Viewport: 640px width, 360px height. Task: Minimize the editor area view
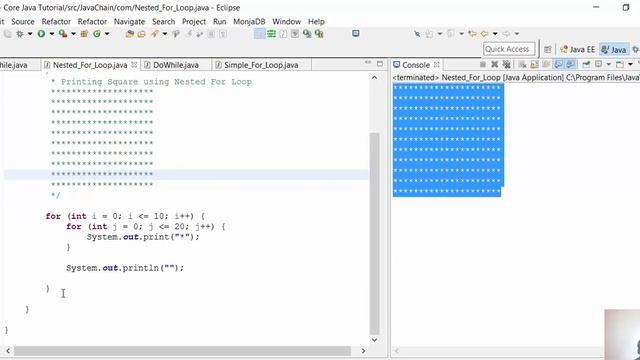point(368,63)
